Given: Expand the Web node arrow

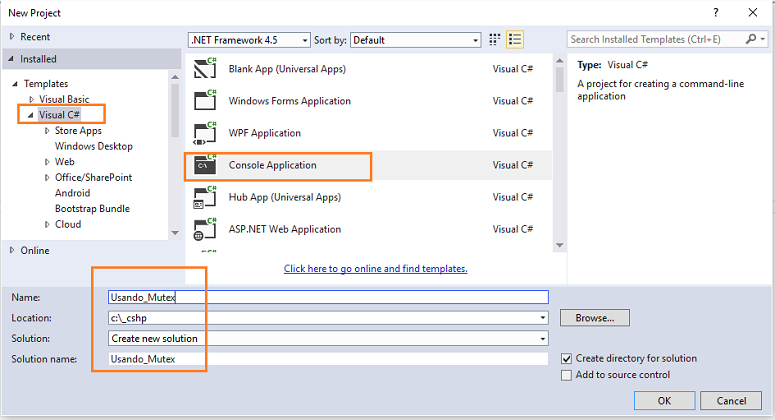Looking at the screenshot, I should (47, 162).
